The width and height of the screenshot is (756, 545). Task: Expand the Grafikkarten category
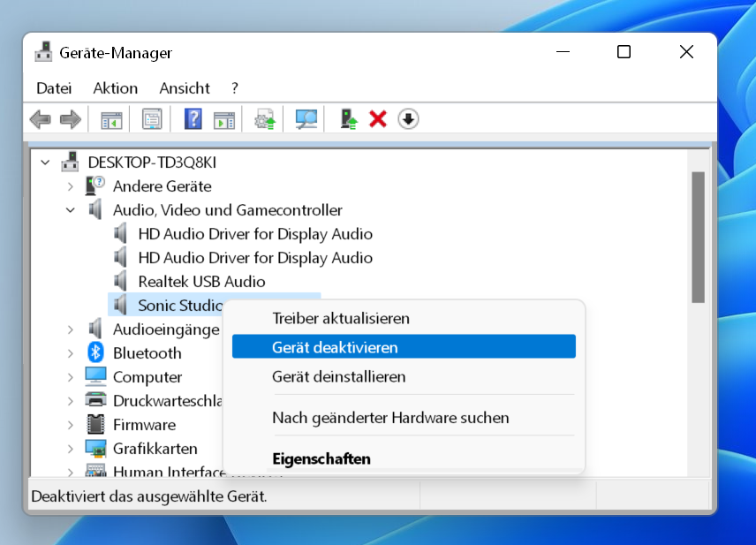[71, 449]
